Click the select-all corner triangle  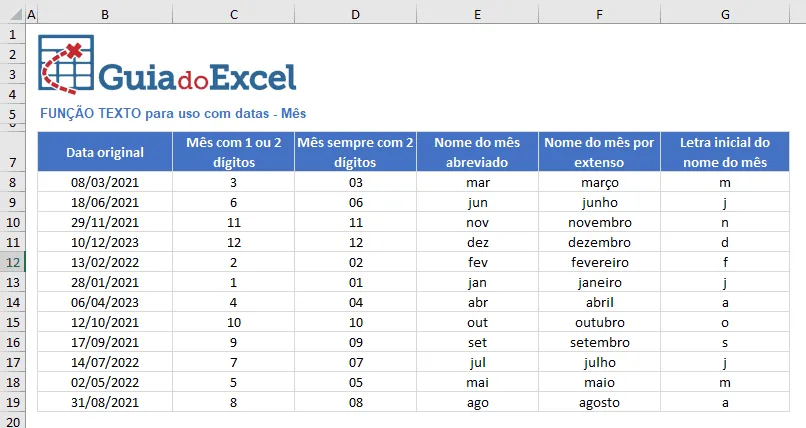(x=16, y=14)
